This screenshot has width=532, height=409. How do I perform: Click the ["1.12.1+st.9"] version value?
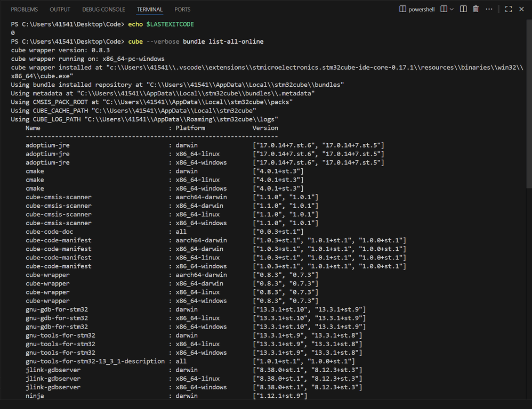[280, 396]
